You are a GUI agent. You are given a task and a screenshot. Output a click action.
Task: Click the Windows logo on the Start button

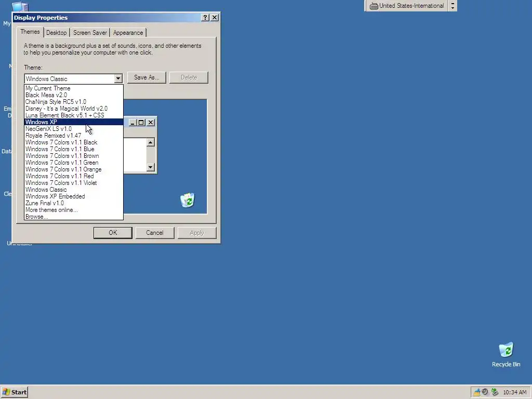point(6,392)
